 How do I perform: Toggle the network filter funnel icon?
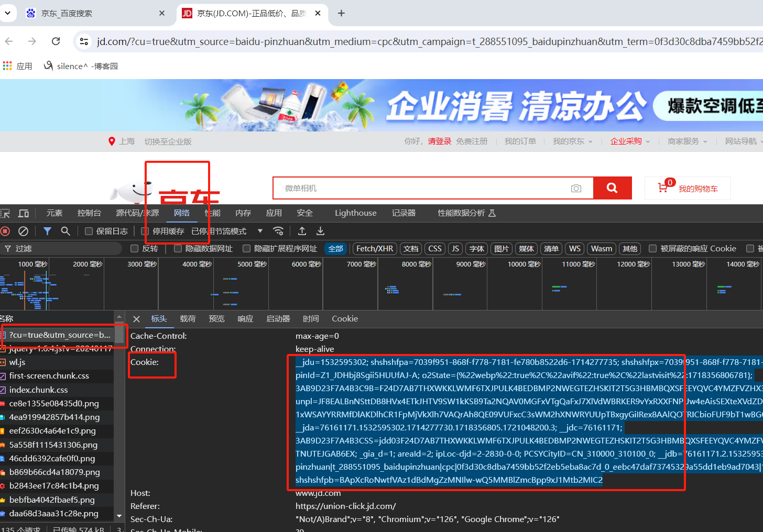[48, 231]
